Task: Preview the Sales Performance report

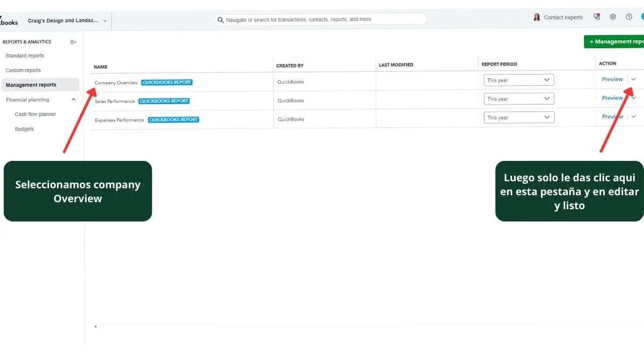Action: pos(612,98)
